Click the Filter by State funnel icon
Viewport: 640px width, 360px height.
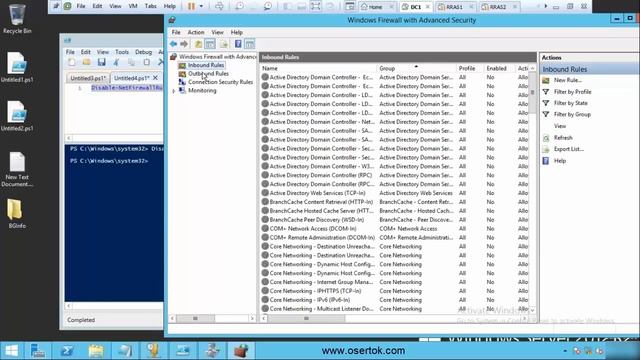tap(546, 103)
